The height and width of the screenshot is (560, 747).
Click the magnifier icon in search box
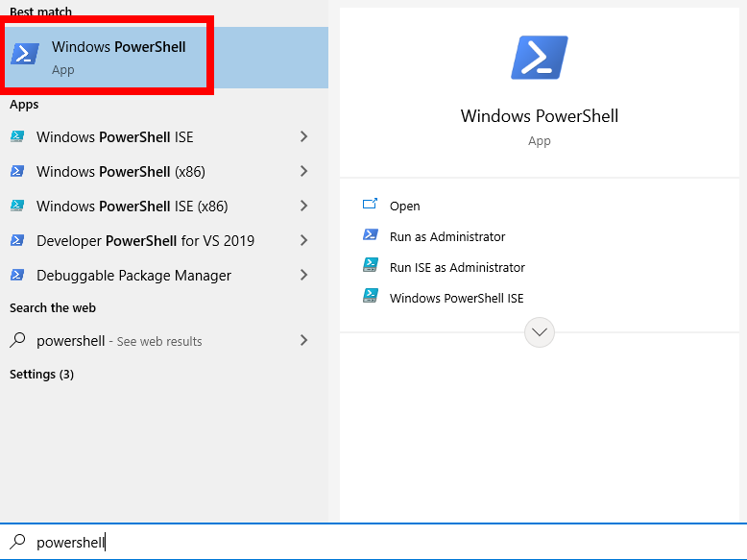pyautogui.click(x=17, y=542)
